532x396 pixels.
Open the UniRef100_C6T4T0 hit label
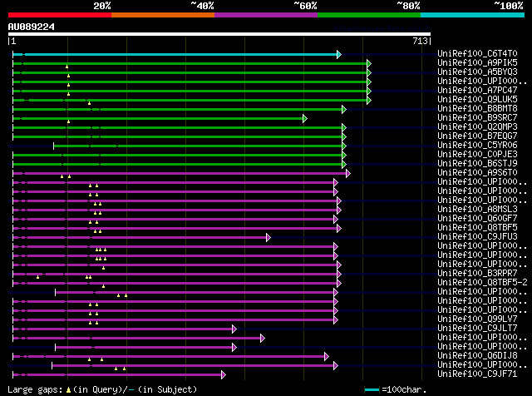point(477,54)
